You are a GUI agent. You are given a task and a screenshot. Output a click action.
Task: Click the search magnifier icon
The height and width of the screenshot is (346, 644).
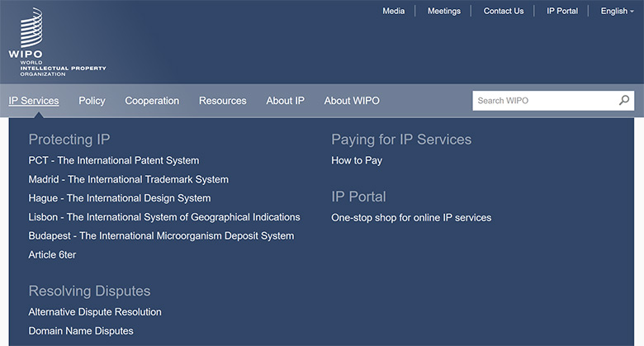(624, 100)
